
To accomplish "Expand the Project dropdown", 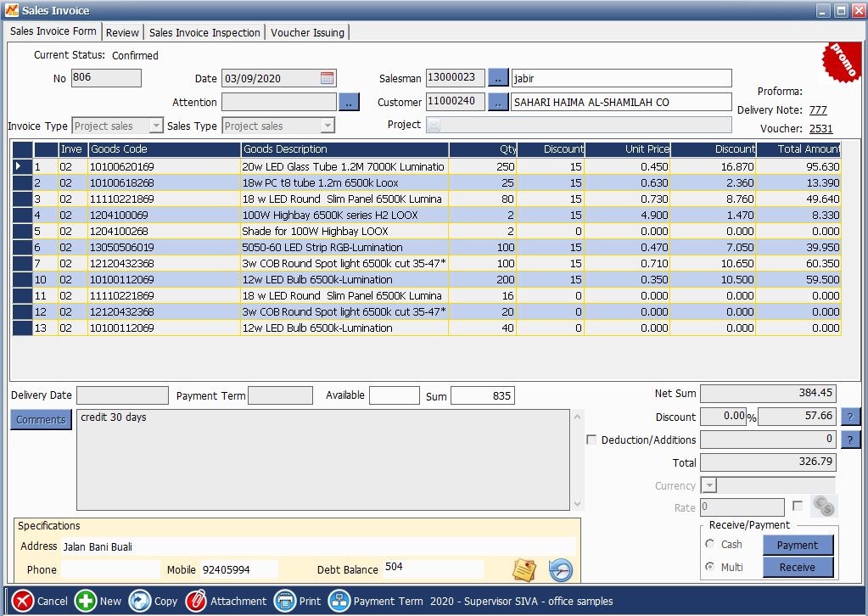I will click(434, 126).
